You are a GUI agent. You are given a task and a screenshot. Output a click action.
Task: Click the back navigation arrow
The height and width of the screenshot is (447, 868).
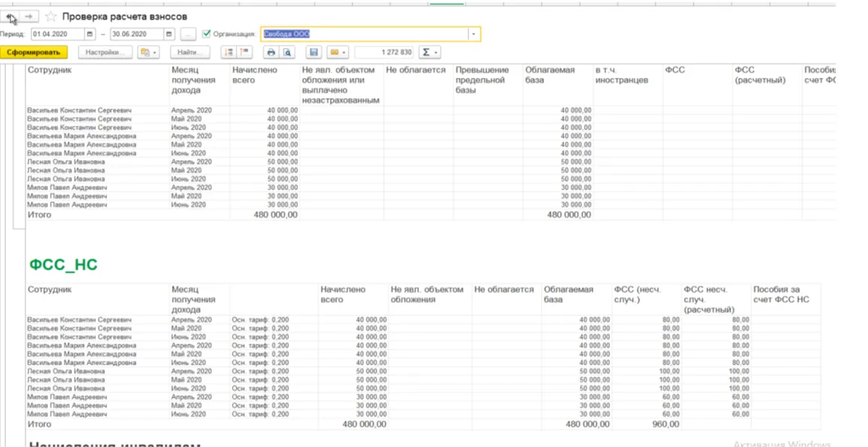[10, 16]
